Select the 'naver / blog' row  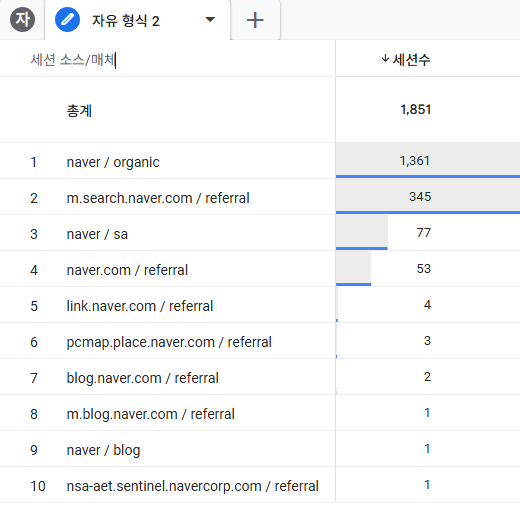point(103,450)
